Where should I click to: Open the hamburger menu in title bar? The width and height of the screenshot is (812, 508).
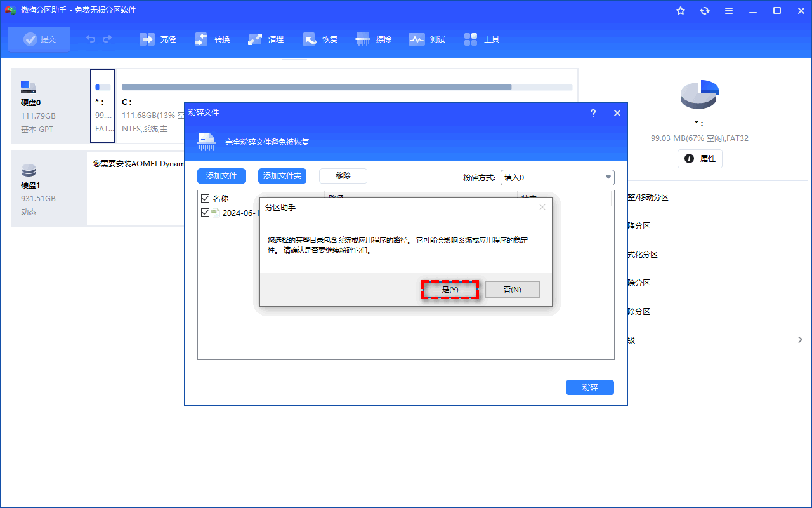pos(729,11)
